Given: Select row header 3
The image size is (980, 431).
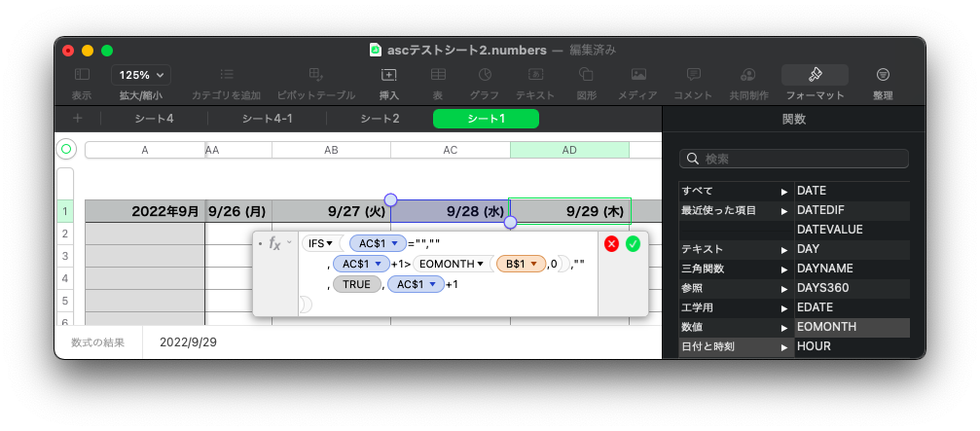Looking at the screenshot, I should pyautogui.click(x=65, y=256).
